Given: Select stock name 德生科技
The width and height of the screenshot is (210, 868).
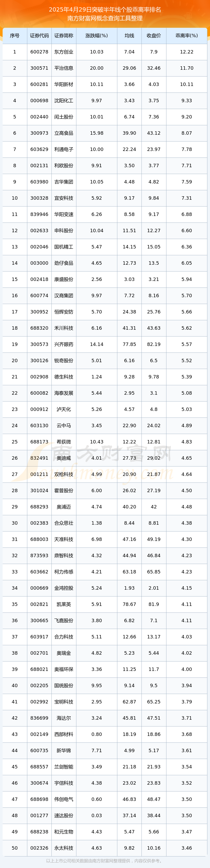Looking at the screenshot, I should click(64, 377).
